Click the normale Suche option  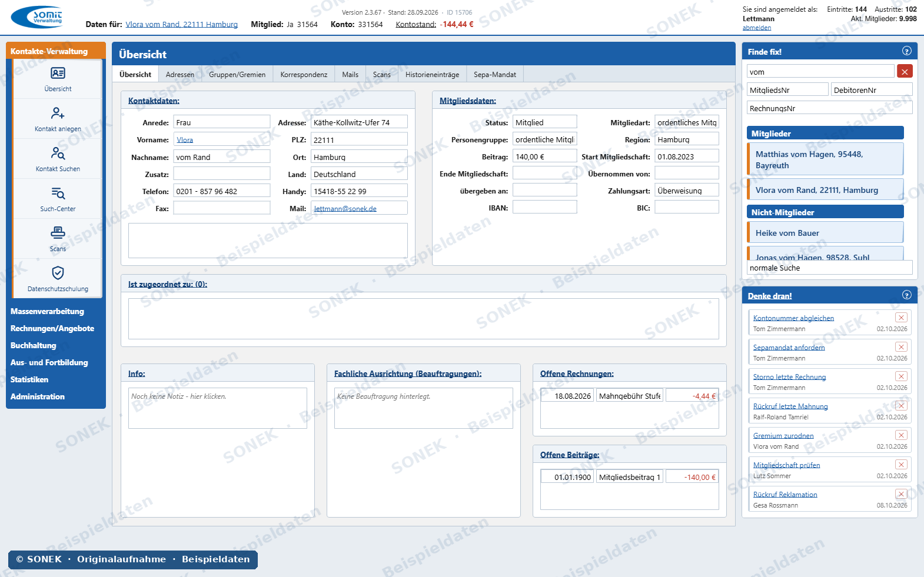(x=830, y=268)
